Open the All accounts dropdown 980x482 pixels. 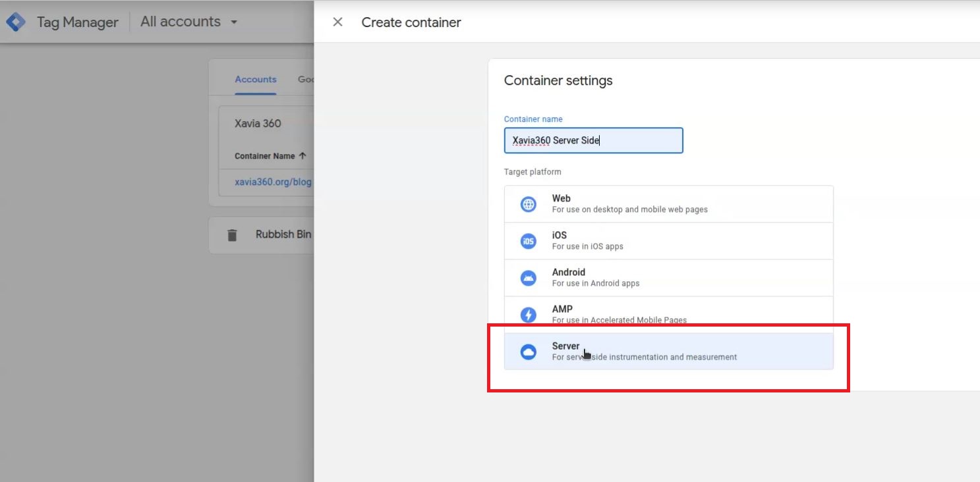pos(189,22)
